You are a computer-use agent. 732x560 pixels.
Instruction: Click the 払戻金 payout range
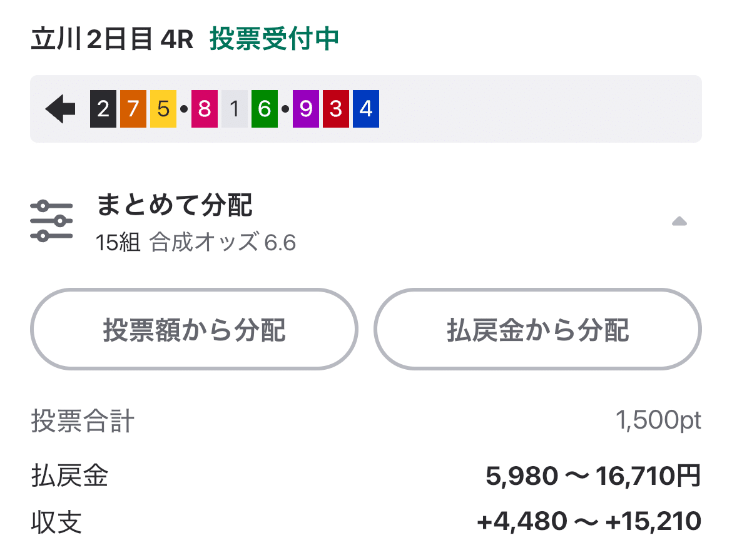click(x=591, y=476)
